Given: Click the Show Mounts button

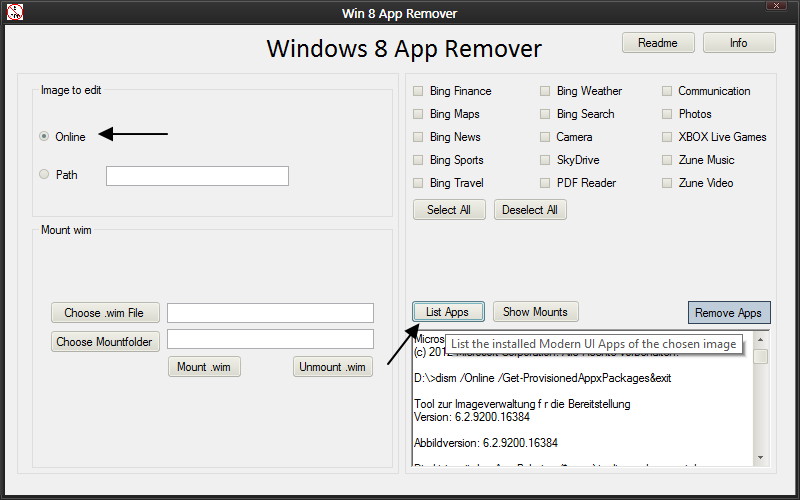Looking at the screenshot, I should pos(535,312).
